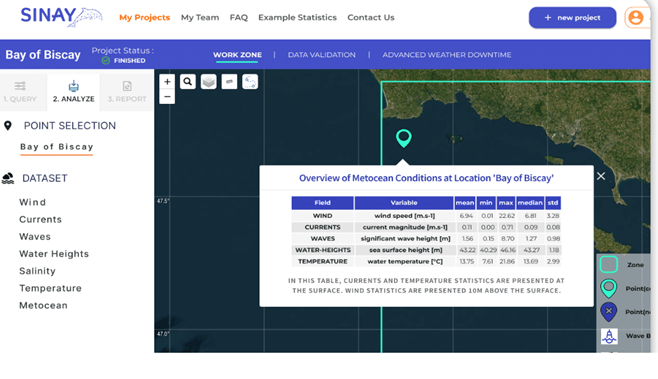658x379 pixels.
Task: Close the Metocean Conditions overview popup
Action: (601, 176)
